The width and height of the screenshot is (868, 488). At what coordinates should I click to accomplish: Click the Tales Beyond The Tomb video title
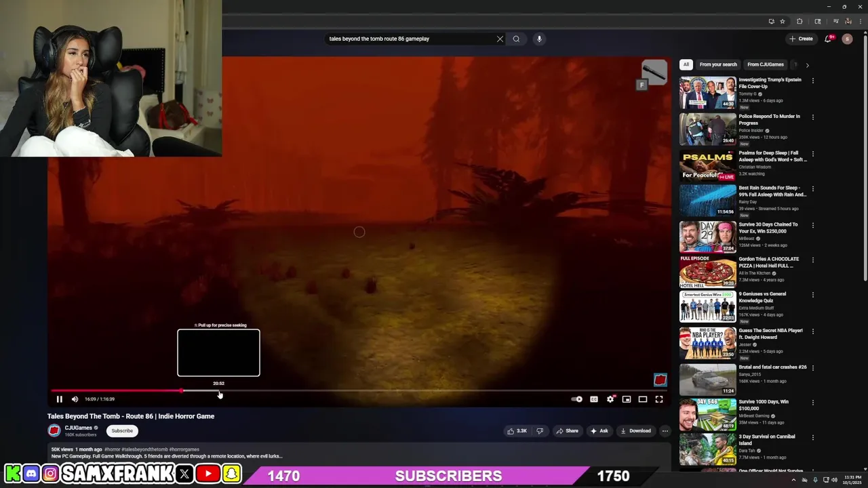tap(131, 416)
